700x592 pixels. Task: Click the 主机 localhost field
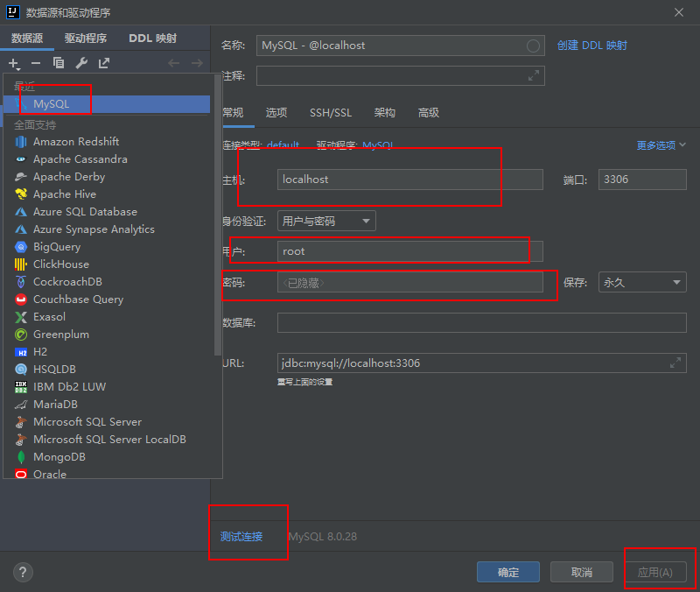click(410, 180)
